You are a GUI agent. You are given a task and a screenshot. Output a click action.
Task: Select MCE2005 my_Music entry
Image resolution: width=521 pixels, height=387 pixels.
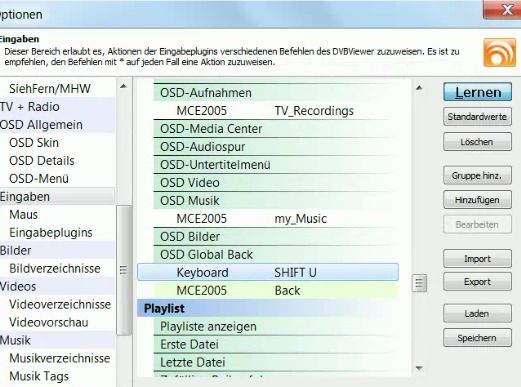(276, 219)
